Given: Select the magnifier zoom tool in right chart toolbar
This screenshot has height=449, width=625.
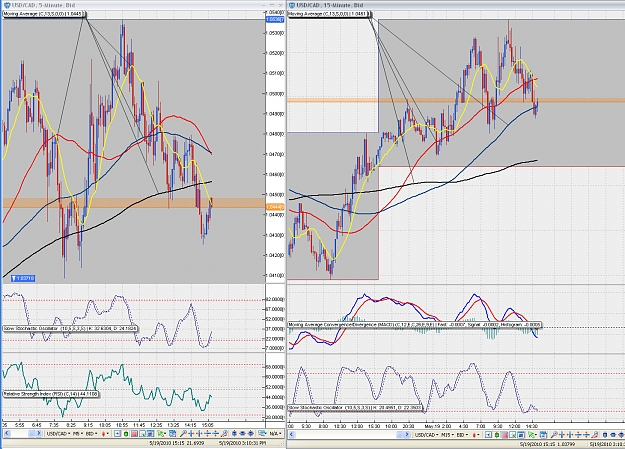Looking at the screenshot, I should 554,435.
